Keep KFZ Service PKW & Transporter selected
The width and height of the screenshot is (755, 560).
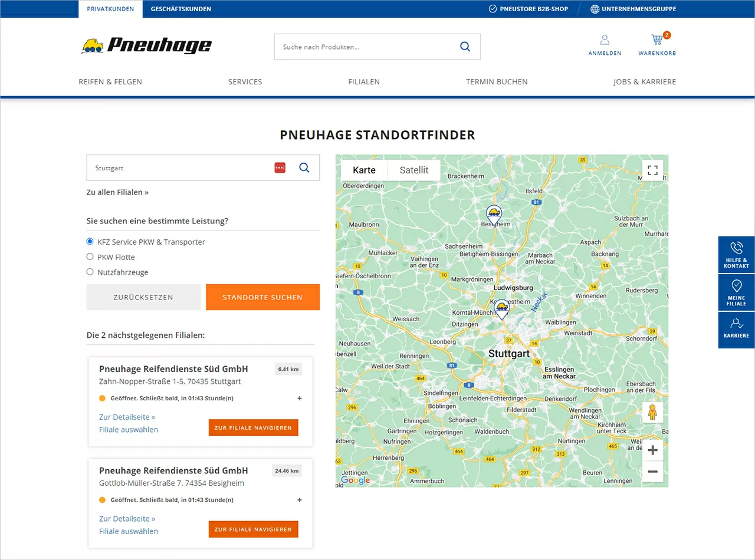click(90, 241)
